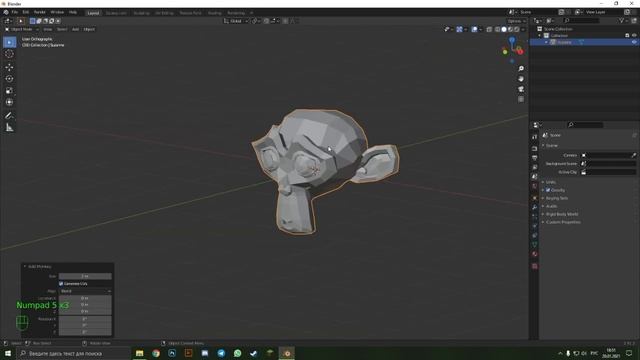This screenshot has width=640, height=360.
Task: Toggle Generate UVs checkbox in Add Monkey
Action: coord(61,284)
